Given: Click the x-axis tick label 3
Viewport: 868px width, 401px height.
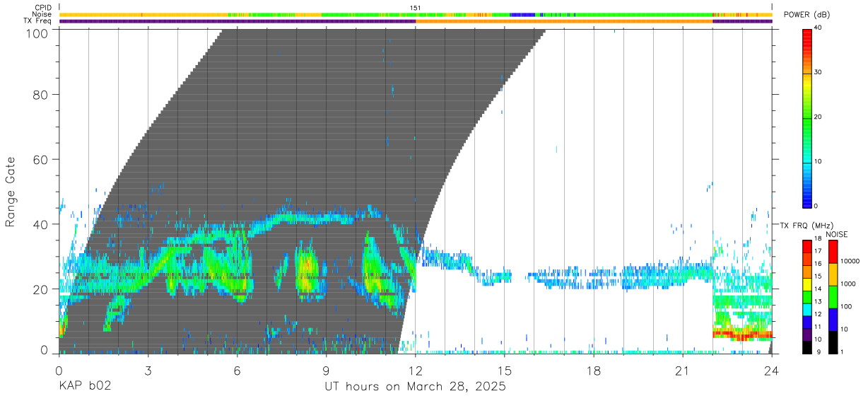Looking at the screenshot, I should pyautogui.click(x=148, y=370).
